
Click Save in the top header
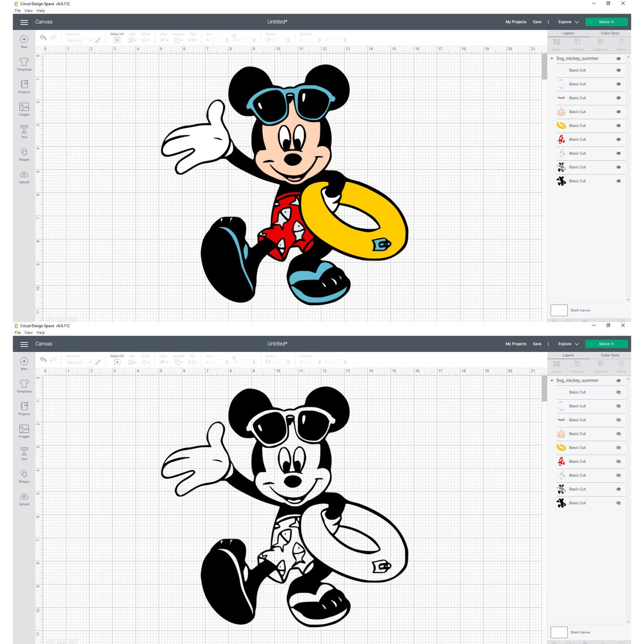(537, 21)
